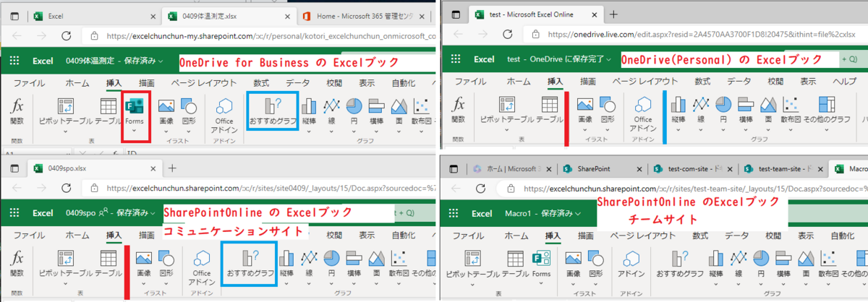This screenshot has height=302, width=868.
Task: Open a new browser tab beside 0409spo.xlsx
Action: tap(172, 168)
